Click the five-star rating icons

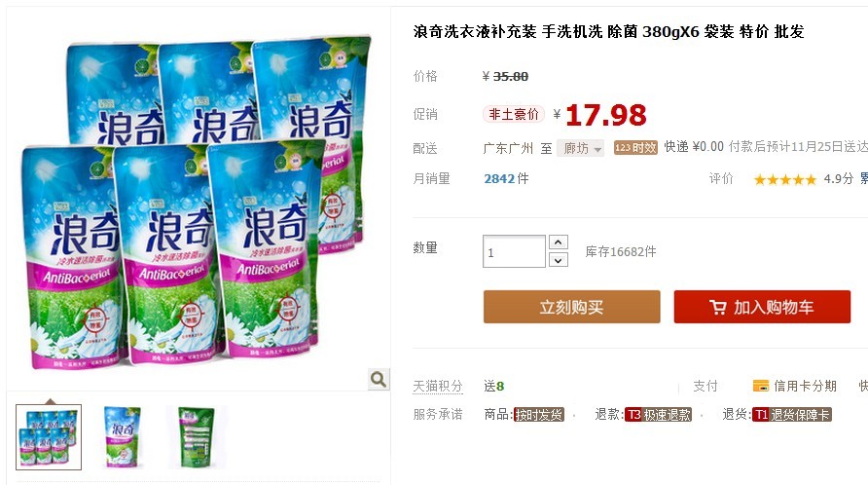pyautogui.click(x=785, y=179)
